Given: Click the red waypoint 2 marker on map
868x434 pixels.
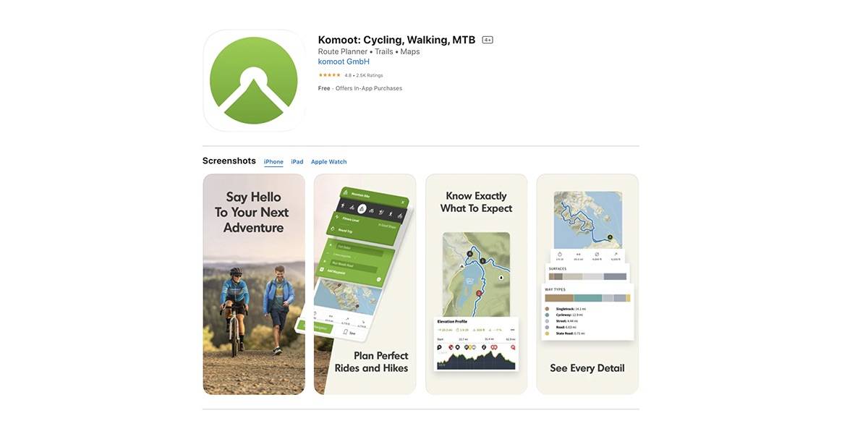Looking at the screenshot, I should pos(479,294).
